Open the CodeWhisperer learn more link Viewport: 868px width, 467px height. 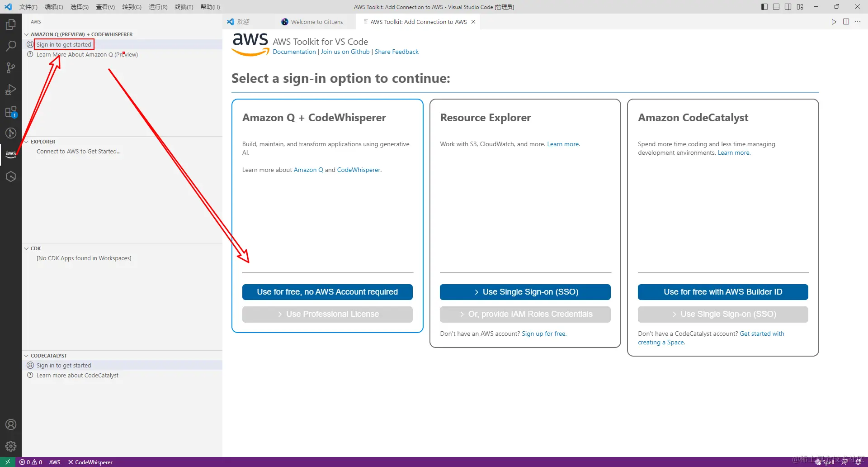[359, 170]
